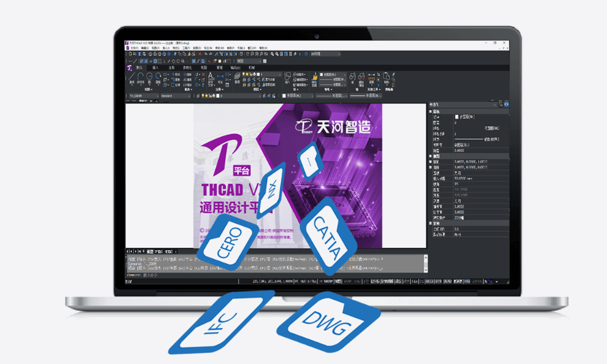Toggle GRID in the status bar
607x364 pixels.
click(x=358, y=281)
